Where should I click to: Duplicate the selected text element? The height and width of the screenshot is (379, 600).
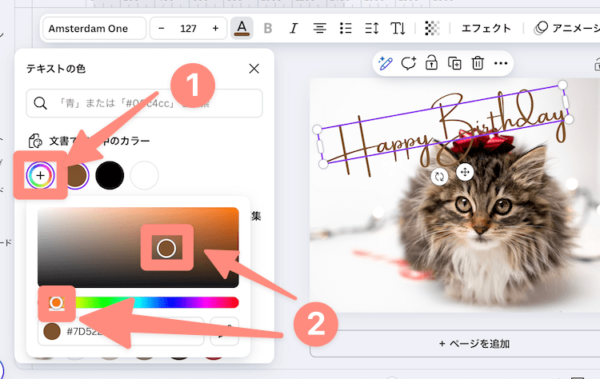(455, 63)
